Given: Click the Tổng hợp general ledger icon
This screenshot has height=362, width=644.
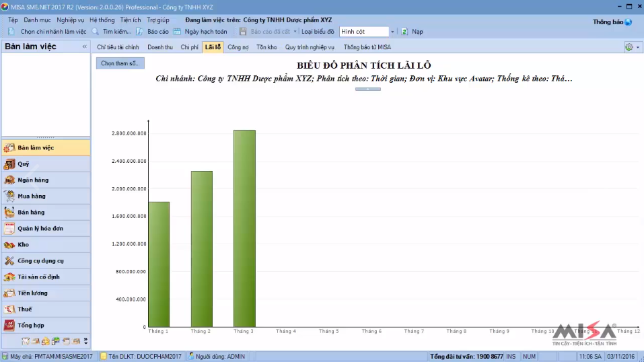Looking at the screenshot, I should [9, 325].
